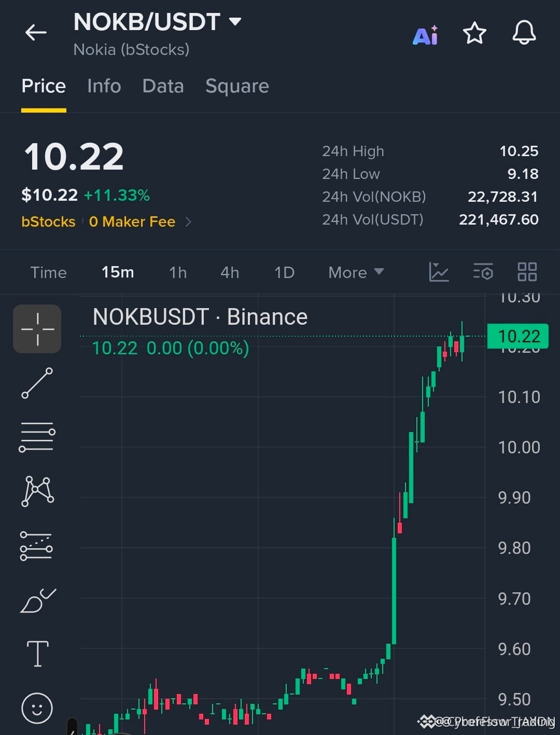Image resolution: width=560 pixels, height=735 pixels.
Task: Switch to the Info tab
Action: tap(104, 86)
